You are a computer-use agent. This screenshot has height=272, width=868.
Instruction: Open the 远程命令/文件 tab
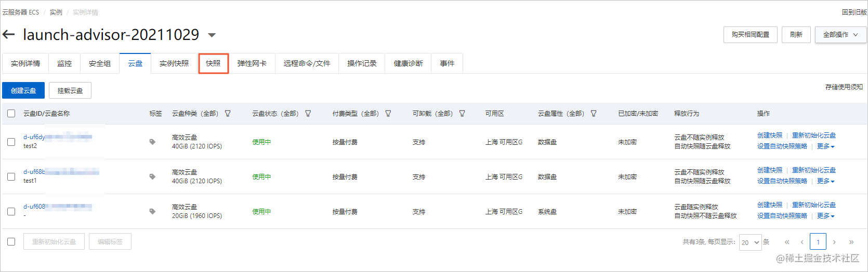[307, 63]
